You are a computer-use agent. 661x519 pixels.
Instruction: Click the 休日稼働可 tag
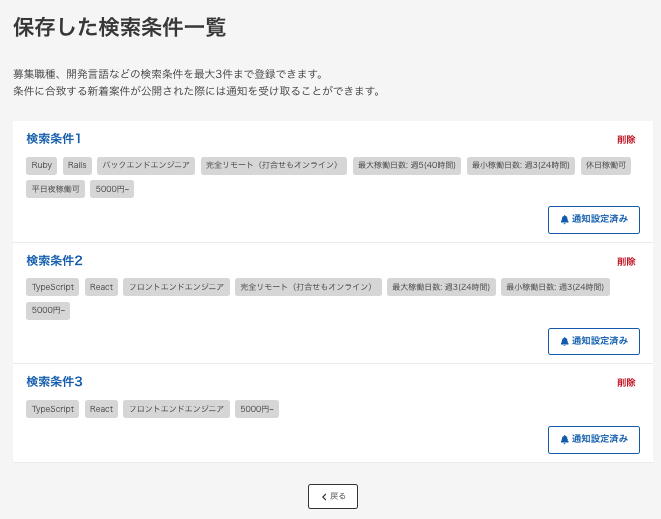click(x=606, y=165)
